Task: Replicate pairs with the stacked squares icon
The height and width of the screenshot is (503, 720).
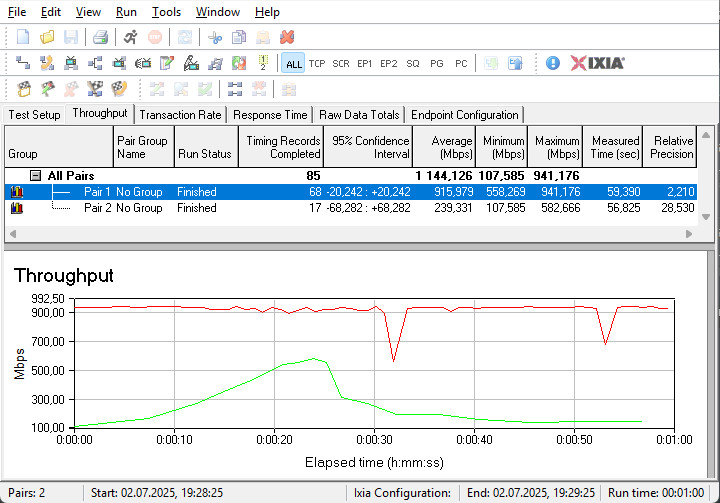Action: 215,63
